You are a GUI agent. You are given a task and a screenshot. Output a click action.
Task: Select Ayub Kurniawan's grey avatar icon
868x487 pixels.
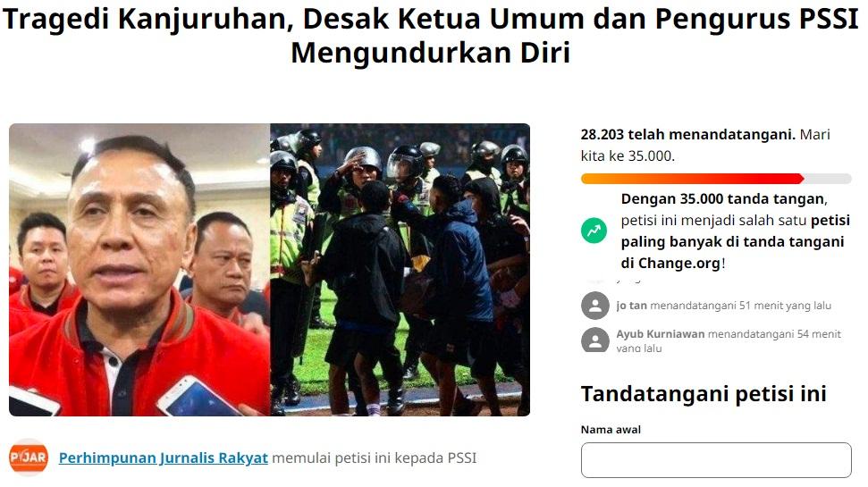pos(595,340)
